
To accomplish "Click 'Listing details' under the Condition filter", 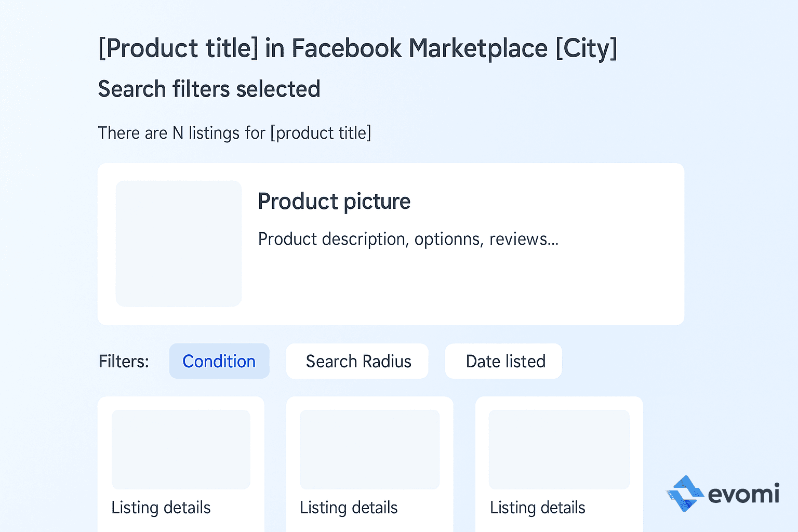I will (161, 508).
